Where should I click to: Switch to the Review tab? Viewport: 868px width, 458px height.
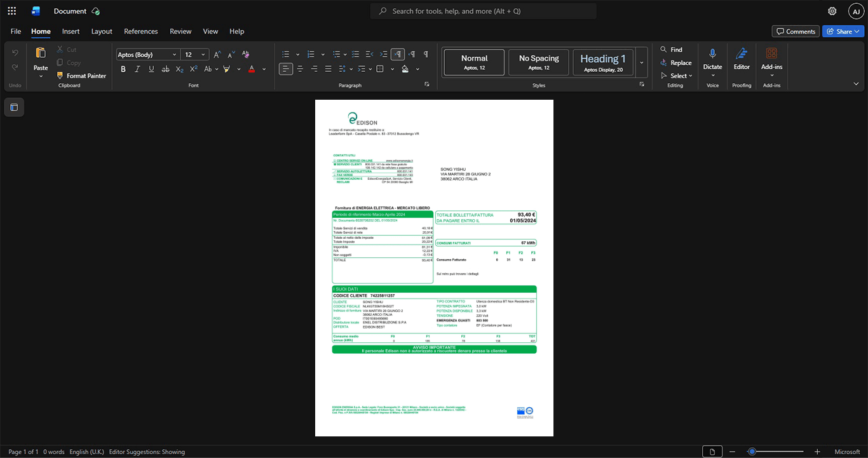180,31
